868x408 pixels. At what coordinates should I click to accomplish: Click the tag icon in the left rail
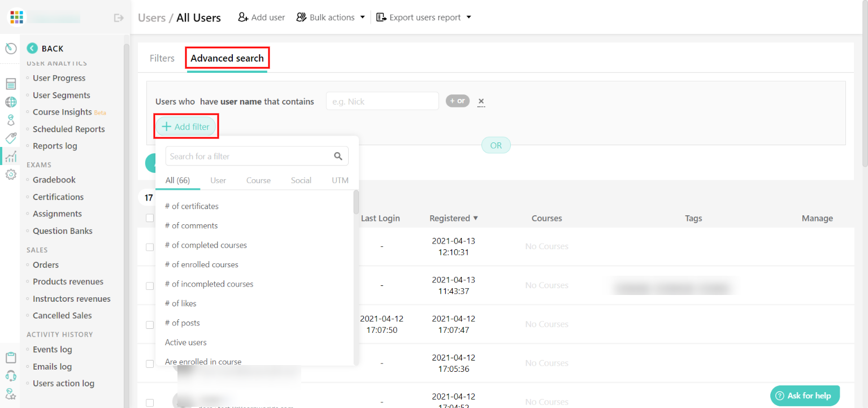click(x=10, y=138)
